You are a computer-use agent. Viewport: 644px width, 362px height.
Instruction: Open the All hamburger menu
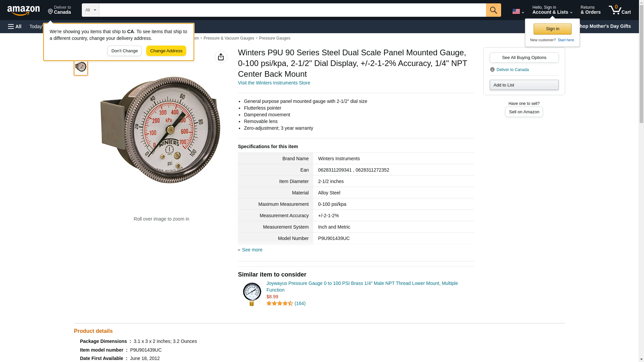[x=15, y=26]
